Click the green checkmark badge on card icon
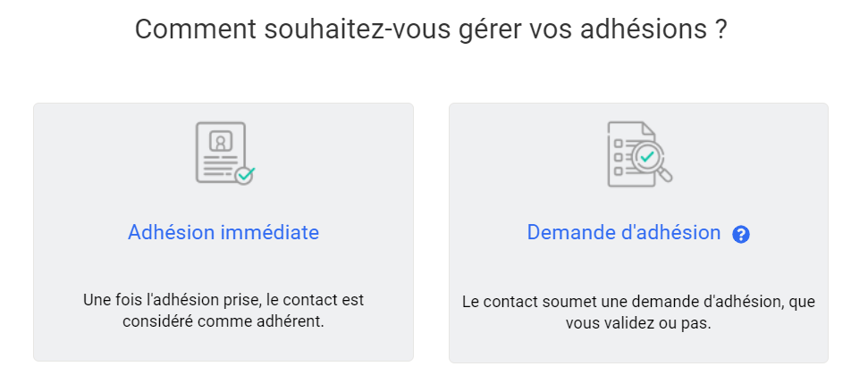 click(245, 175)
